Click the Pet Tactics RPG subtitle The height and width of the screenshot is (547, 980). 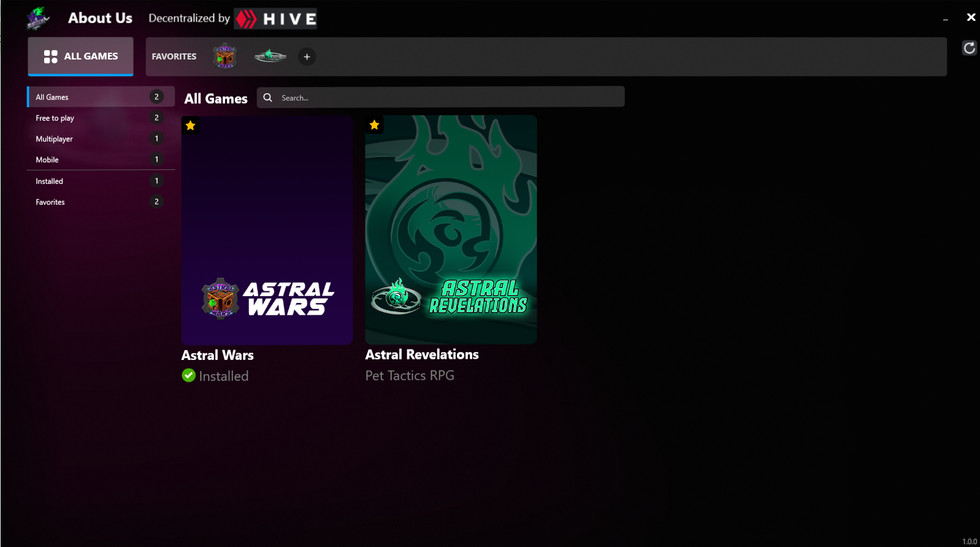coord(410,375)
